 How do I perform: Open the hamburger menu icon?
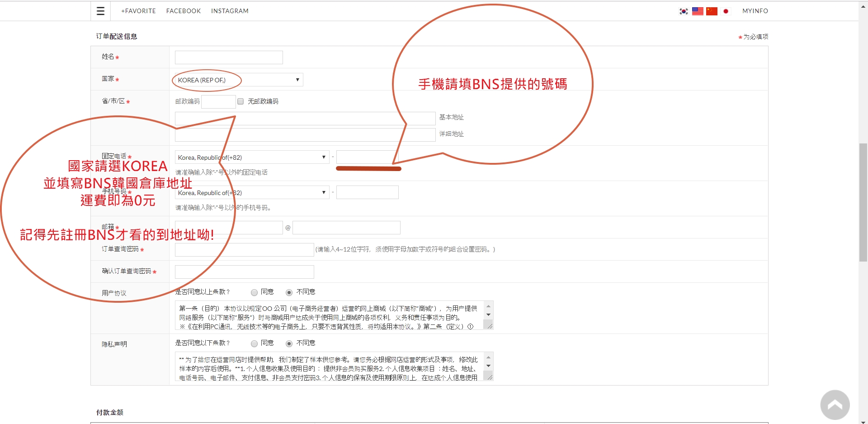click(100, 11)
